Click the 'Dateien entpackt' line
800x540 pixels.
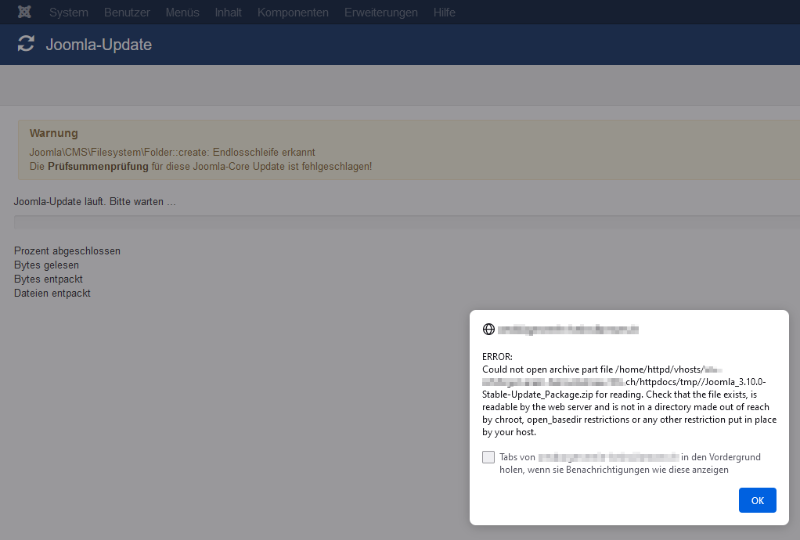52,293
